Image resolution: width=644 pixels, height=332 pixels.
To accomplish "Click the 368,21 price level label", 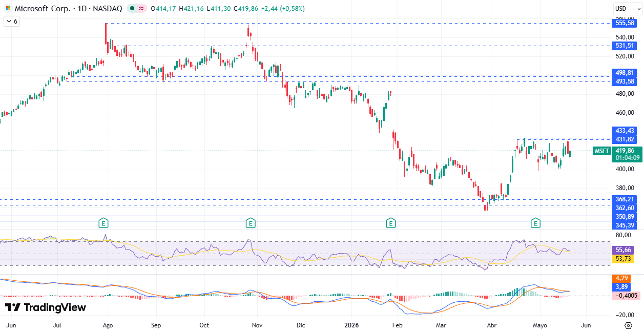I will [x=625, y=199].
